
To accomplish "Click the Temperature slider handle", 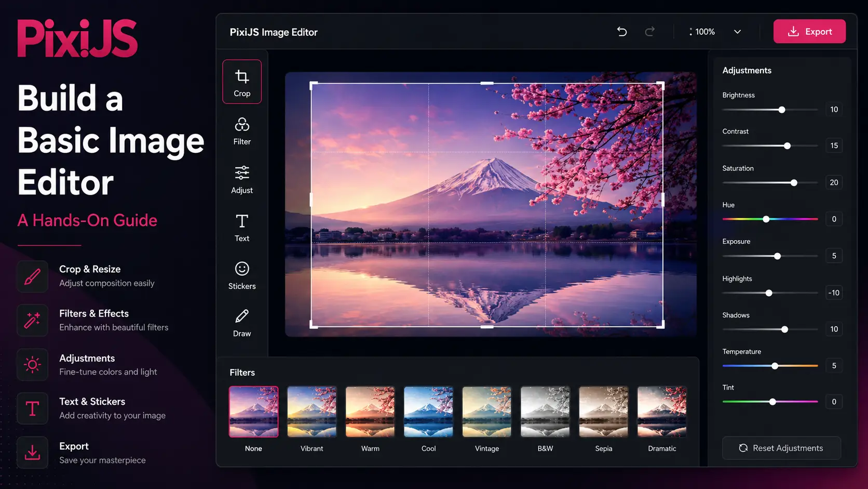I will (775, 366).
